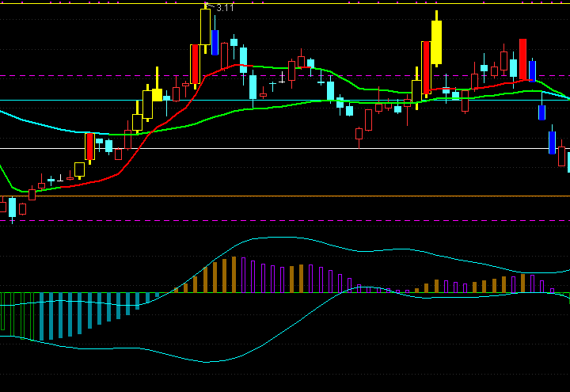Viewport: 570px width, 392px height.
Task: Select the white horizontal price line
Action: click(285, 148)
